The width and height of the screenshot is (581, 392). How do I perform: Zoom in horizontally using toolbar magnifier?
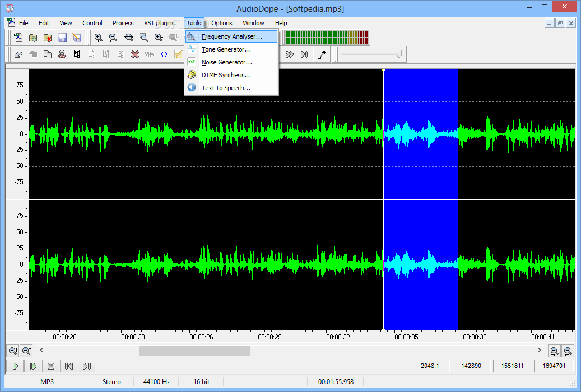(x=99, y=38)
